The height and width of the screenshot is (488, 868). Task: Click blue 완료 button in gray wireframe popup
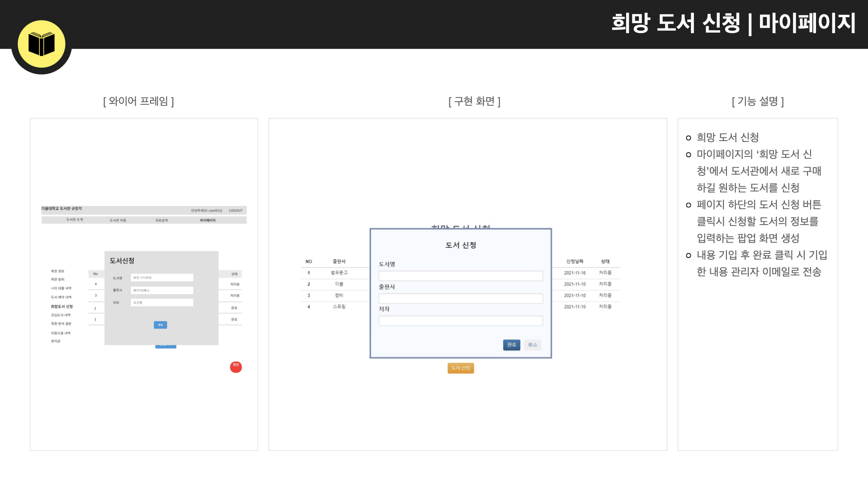(160, 325)
